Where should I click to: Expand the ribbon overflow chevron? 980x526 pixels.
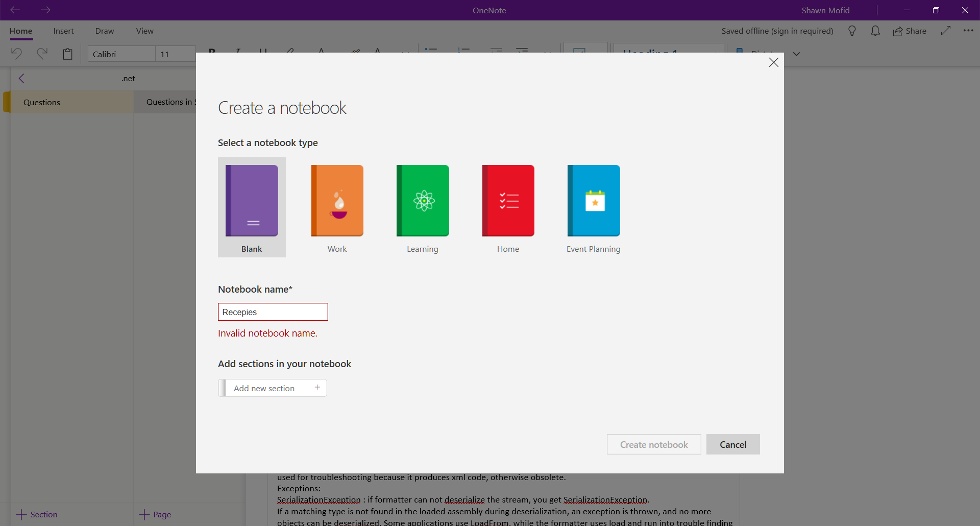796,54
